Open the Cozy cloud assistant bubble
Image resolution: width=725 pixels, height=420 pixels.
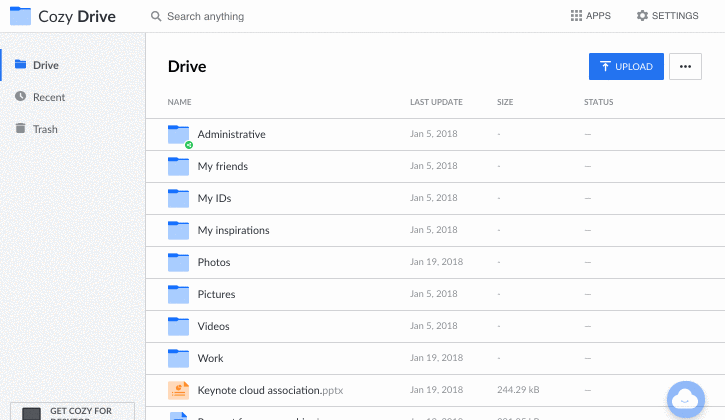(x=686, y=400)
